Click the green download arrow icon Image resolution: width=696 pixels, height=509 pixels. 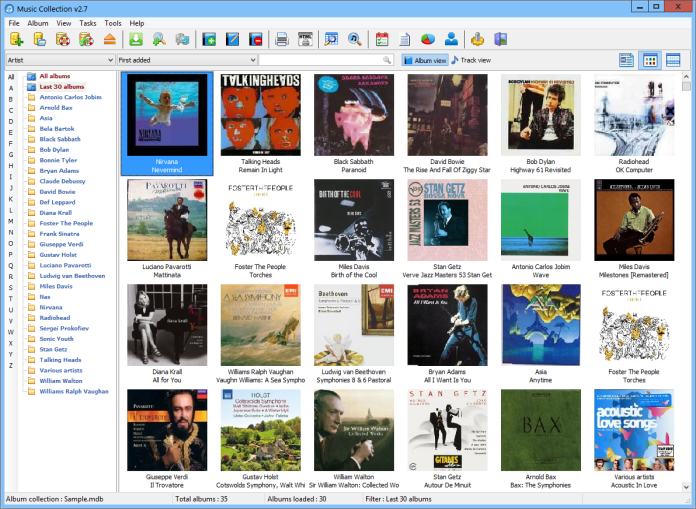click(136, 40)
